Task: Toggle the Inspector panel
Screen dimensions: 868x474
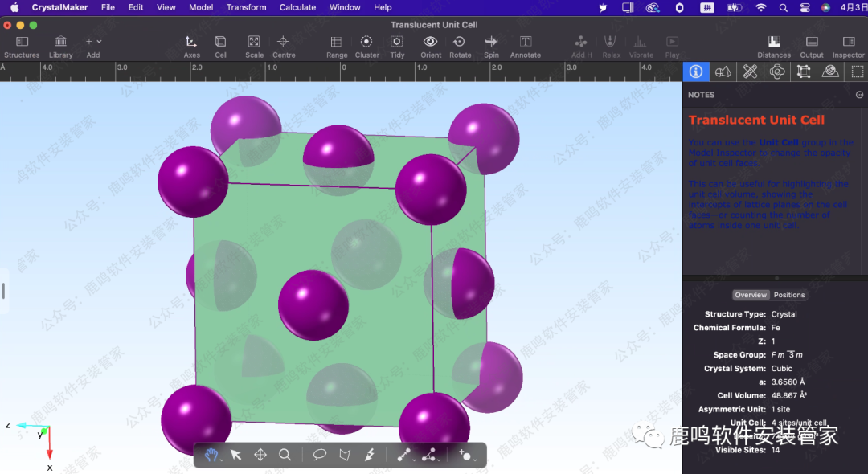Action: point(848,42)
